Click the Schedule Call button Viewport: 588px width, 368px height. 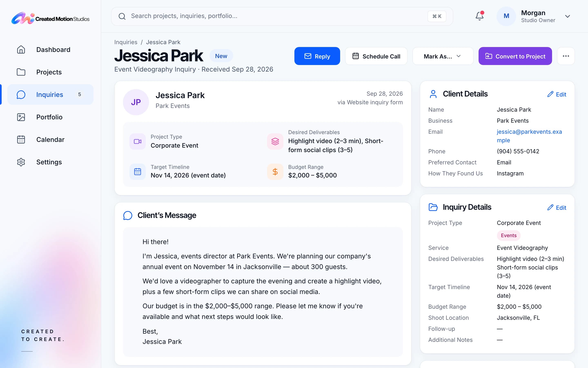[x=376, y=56]
